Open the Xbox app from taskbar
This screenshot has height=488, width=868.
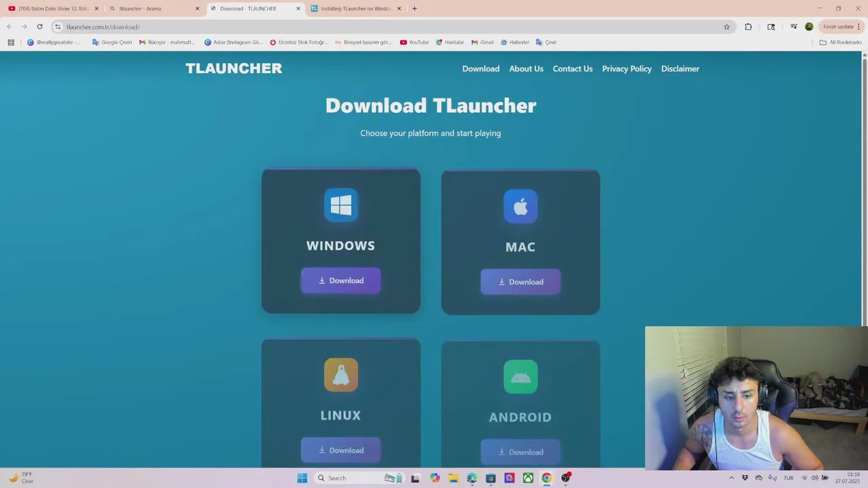coord(528,478)
